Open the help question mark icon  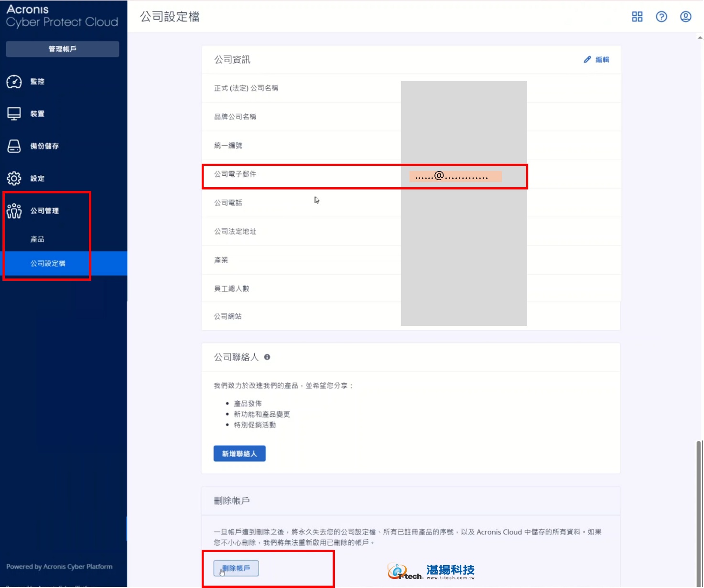[661, 17]
